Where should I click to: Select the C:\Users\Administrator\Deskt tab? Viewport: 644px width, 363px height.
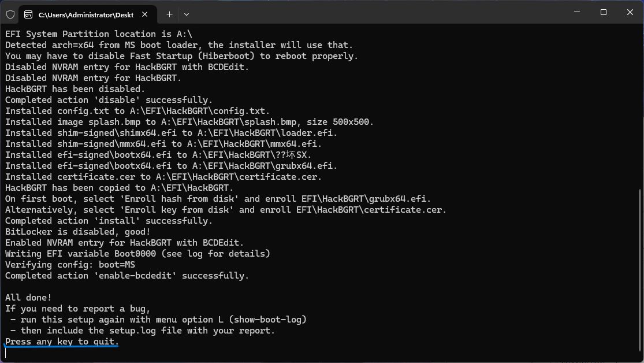pyautogui.click(x=85, y=14)
